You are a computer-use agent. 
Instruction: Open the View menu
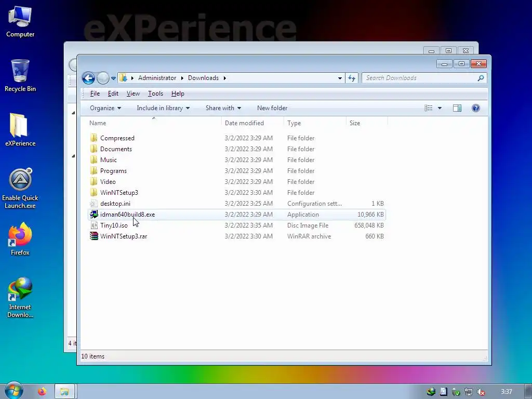133,94
